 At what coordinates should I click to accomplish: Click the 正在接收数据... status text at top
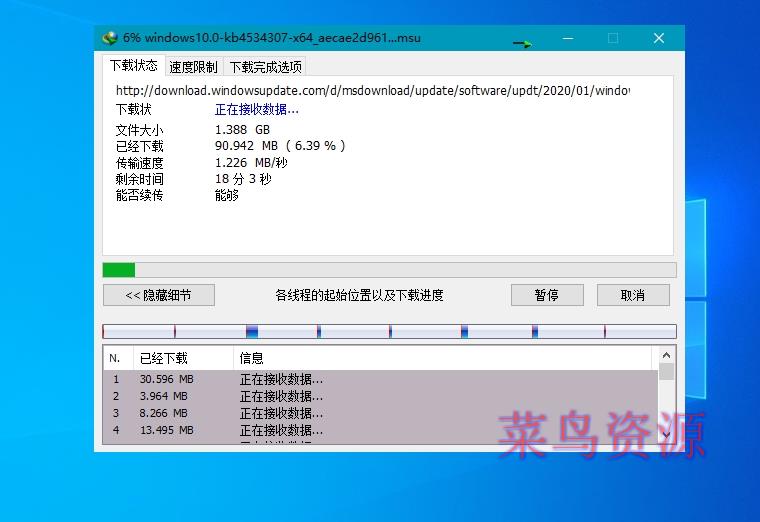[257, 110]
